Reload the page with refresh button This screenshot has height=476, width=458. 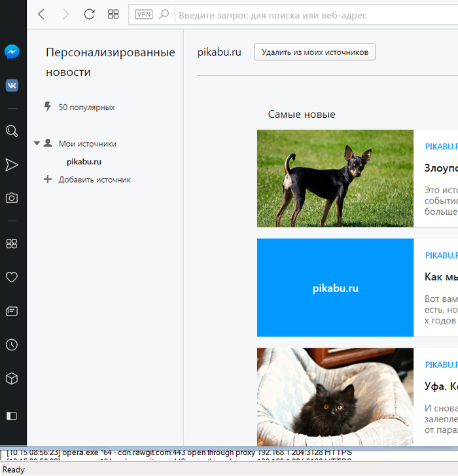[90, 14]
